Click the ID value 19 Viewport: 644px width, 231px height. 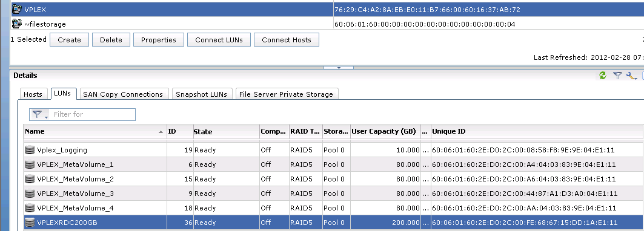(188, 150)
